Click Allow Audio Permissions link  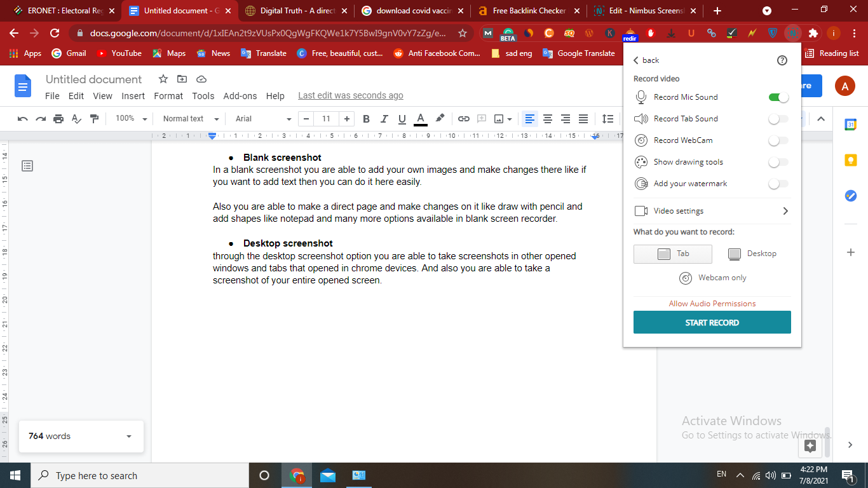(712, 304)
